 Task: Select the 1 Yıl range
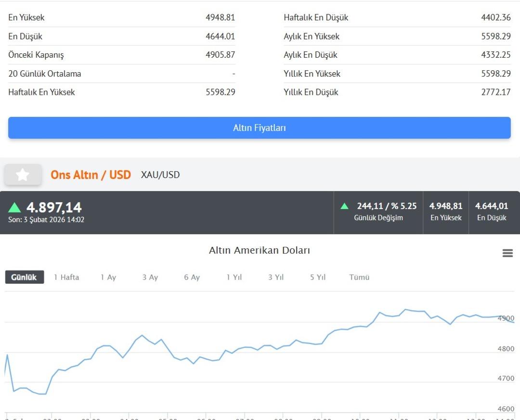tap(234, 277)
